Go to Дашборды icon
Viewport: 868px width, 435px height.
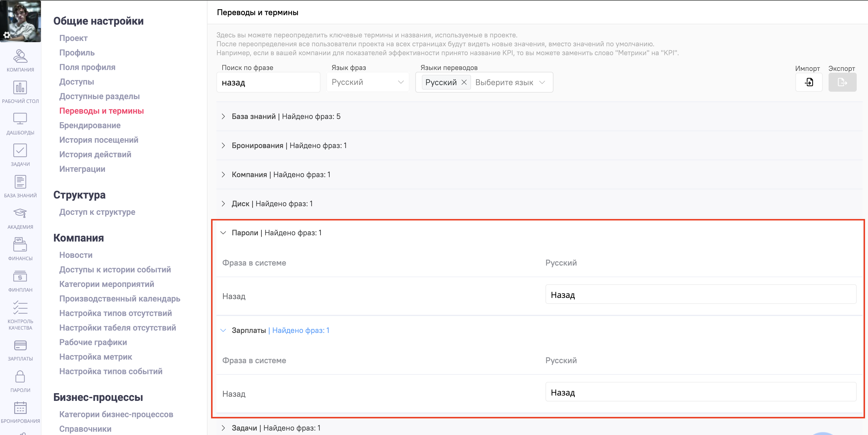click(x=20, y=119)
